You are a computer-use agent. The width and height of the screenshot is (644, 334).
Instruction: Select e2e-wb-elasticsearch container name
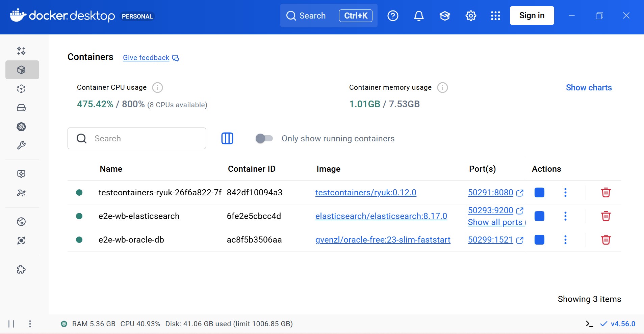(x=139, y=216)
